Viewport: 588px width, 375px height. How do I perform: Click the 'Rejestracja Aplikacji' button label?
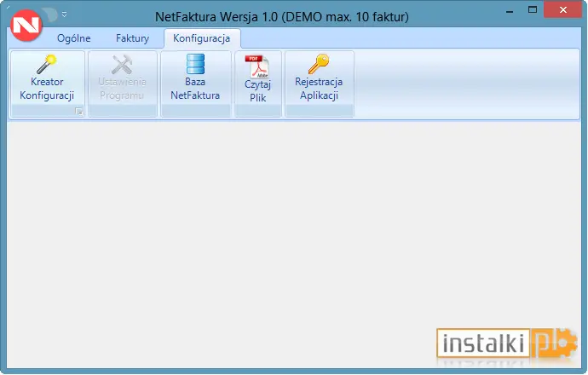[319, 89]
